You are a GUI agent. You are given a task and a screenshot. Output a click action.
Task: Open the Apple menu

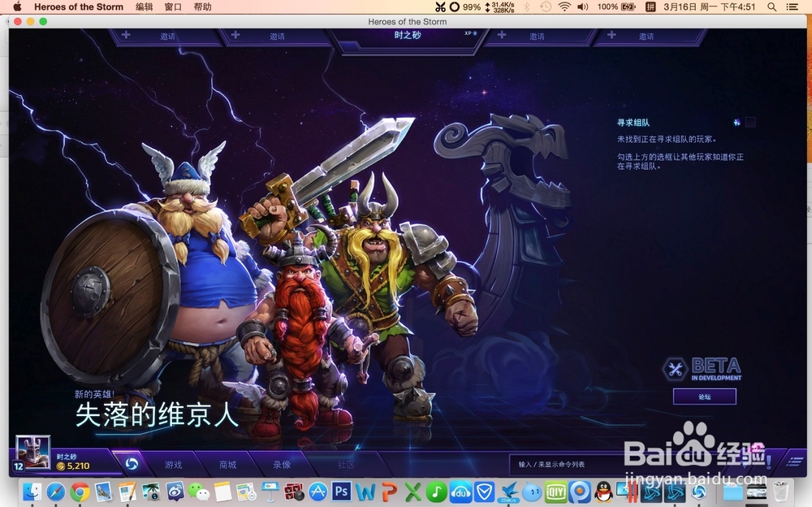pyautogui.click(x=17, y=6)
